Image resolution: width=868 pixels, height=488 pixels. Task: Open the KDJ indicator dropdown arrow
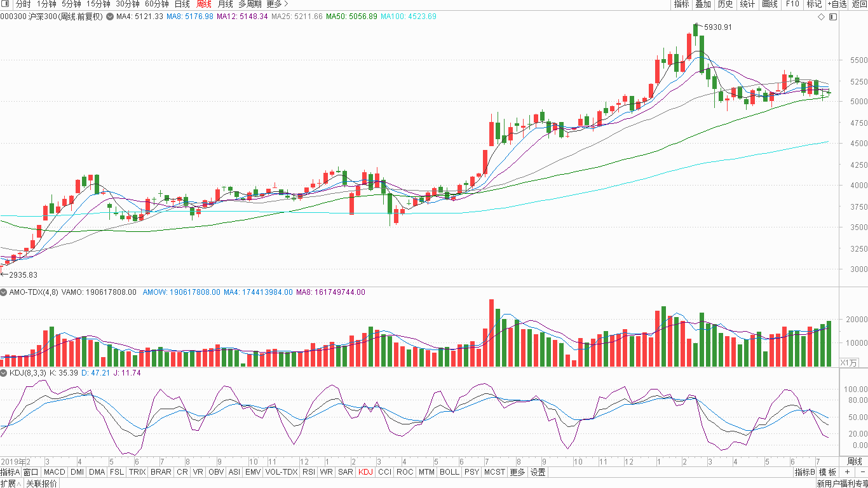(4, 373)
